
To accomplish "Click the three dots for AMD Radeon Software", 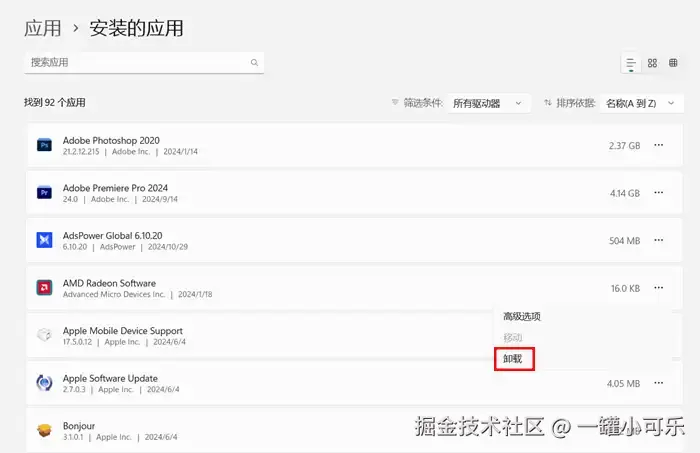I will pyautogui.click(x=658, y=288).
